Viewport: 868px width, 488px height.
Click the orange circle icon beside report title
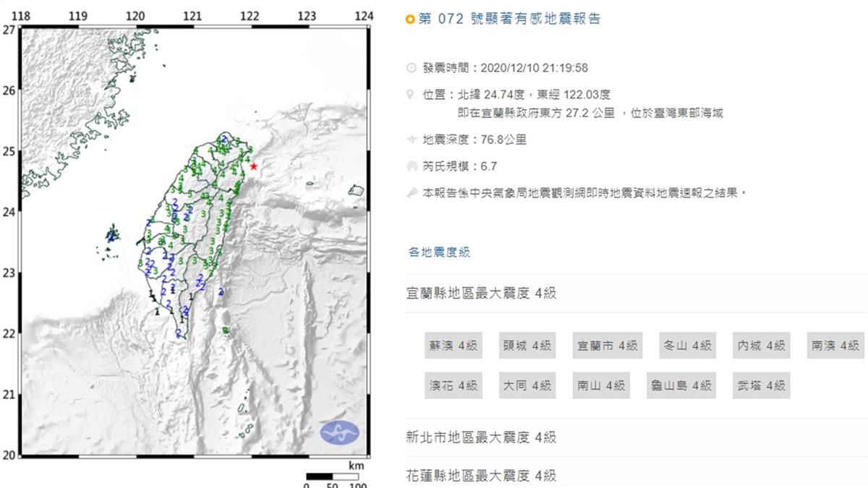410,20
